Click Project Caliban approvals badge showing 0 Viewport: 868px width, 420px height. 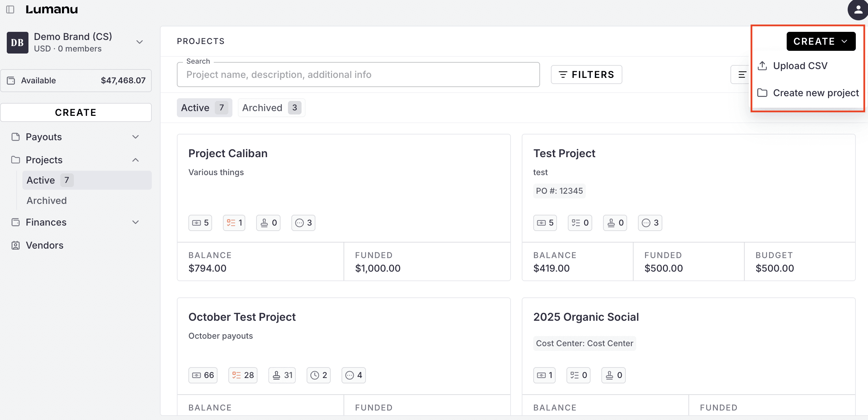point(268,223)
